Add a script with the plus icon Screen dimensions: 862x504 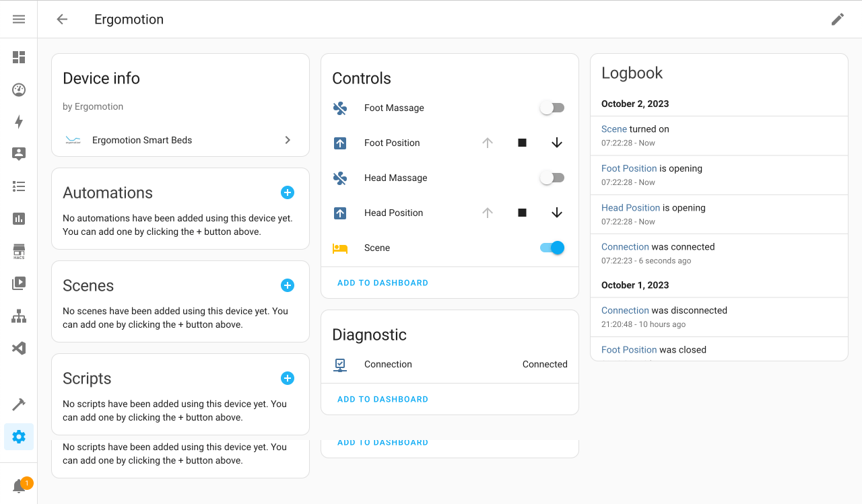point(288,378)
